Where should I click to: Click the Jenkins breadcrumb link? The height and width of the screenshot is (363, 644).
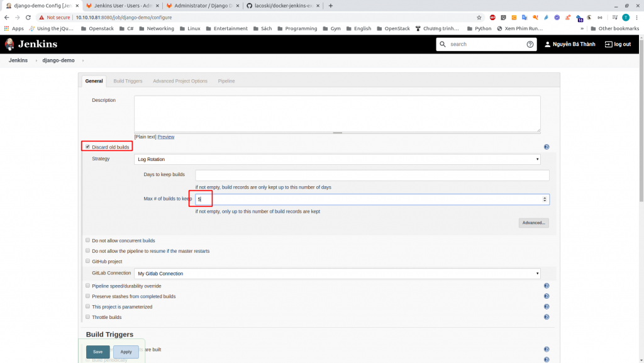click(18, 60)
